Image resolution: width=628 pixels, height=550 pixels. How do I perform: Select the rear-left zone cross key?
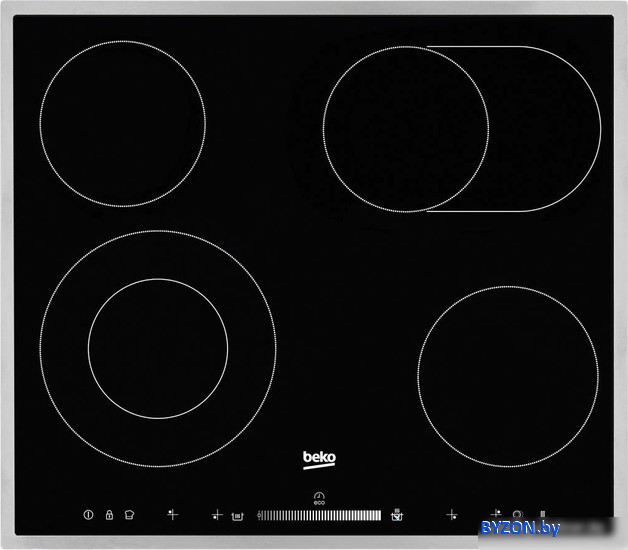pos(173,514)
